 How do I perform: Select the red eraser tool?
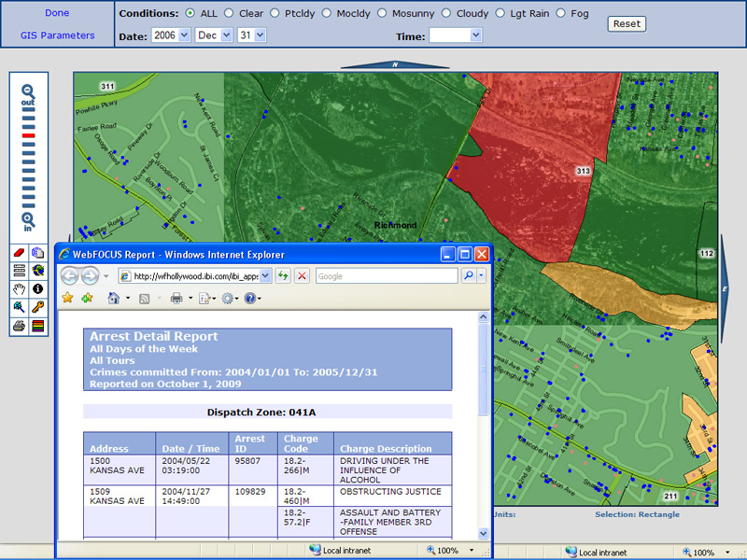[20, 253]
